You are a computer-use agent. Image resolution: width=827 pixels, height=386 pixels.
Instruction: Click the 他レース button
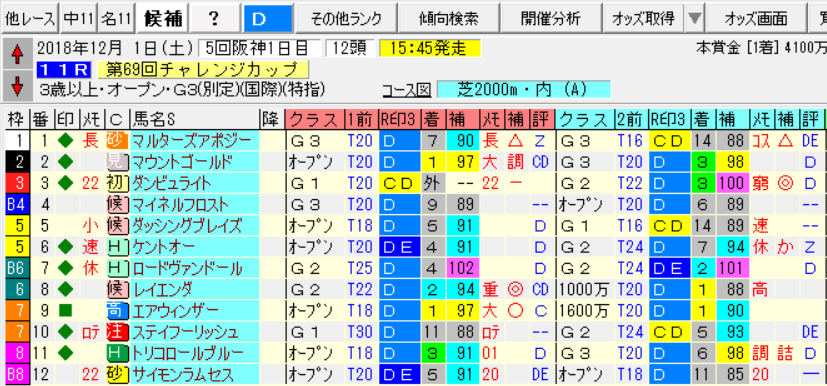click(30, 19)
